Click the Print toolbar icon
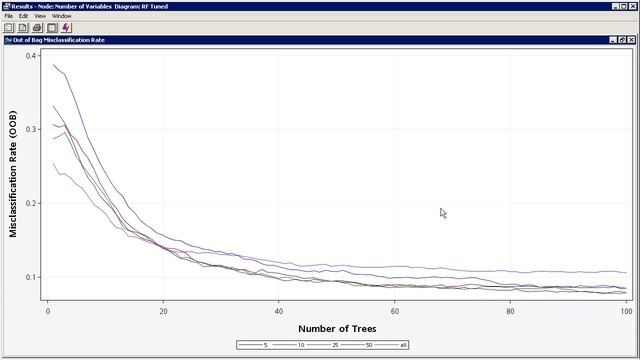 pyautogui.click(x=37, y=28)
